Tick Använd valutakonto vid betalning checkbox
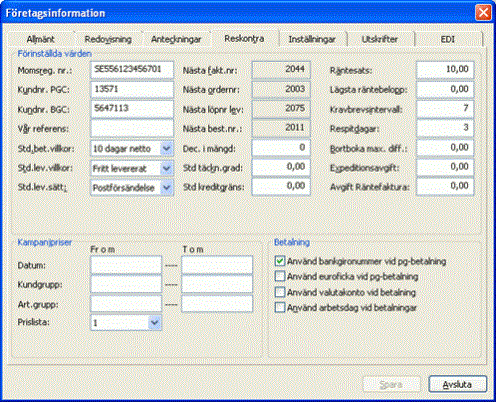496x402 pixels. coord(280,292)
